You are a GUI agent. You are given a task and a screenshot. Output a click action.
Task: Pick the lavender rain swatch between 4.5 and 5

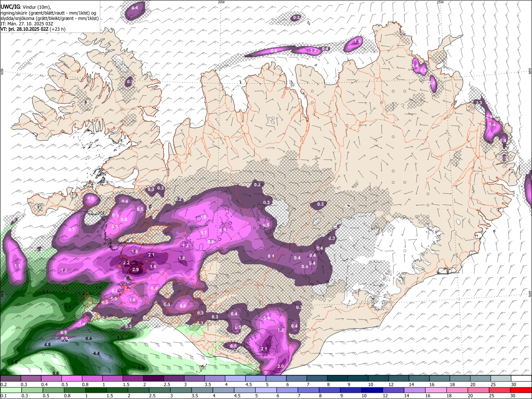245,390
